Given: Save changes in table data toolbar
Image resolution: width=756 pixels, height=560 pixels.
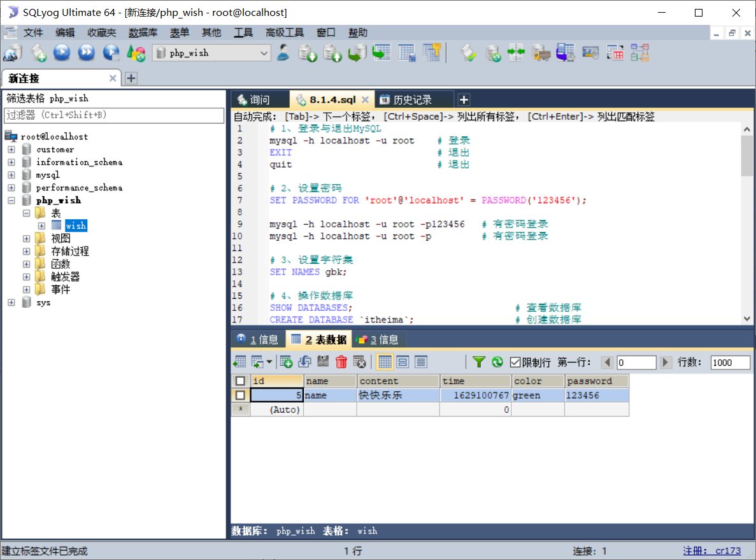Looking at the screenshot, I should (x=323, y=362).
